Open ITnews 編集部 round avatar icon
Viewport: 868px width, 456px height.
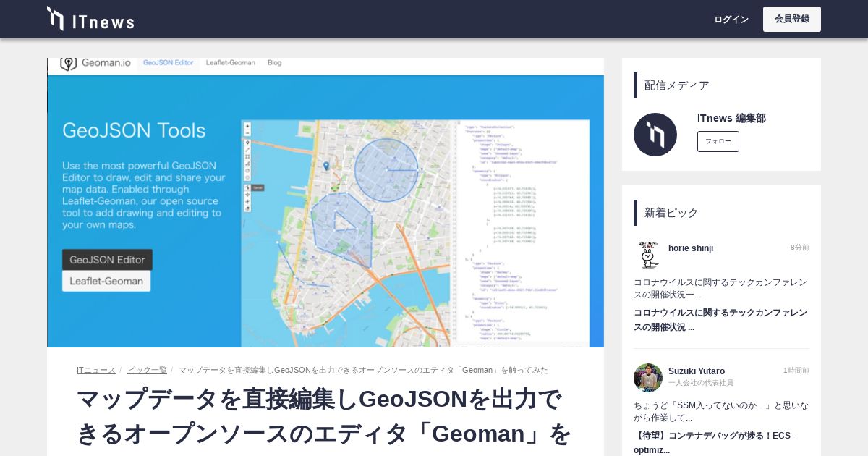click(655, 135)
